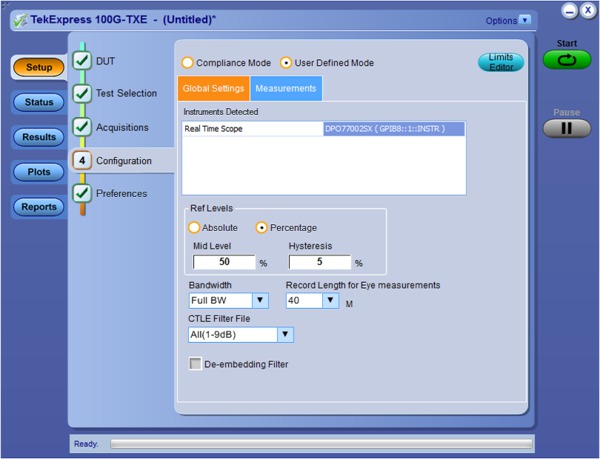600x459 pixels.
Task: Click the Options arrow icon
Action: coord(526,20)
